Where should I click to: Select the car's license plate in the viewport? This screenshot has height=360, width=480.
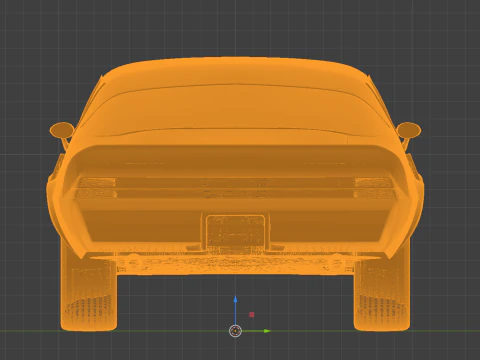tap(235, 230)
